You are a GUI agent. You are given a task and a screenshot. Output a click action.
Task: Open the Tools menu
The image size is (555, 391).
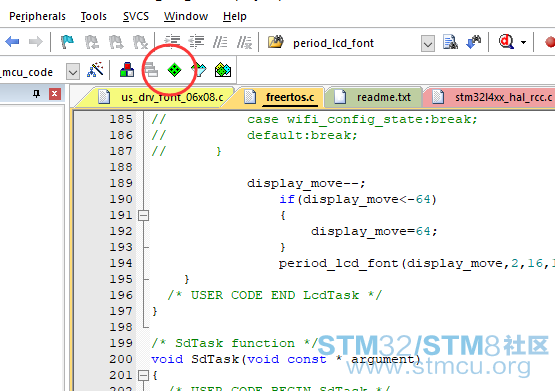[93, 16]
